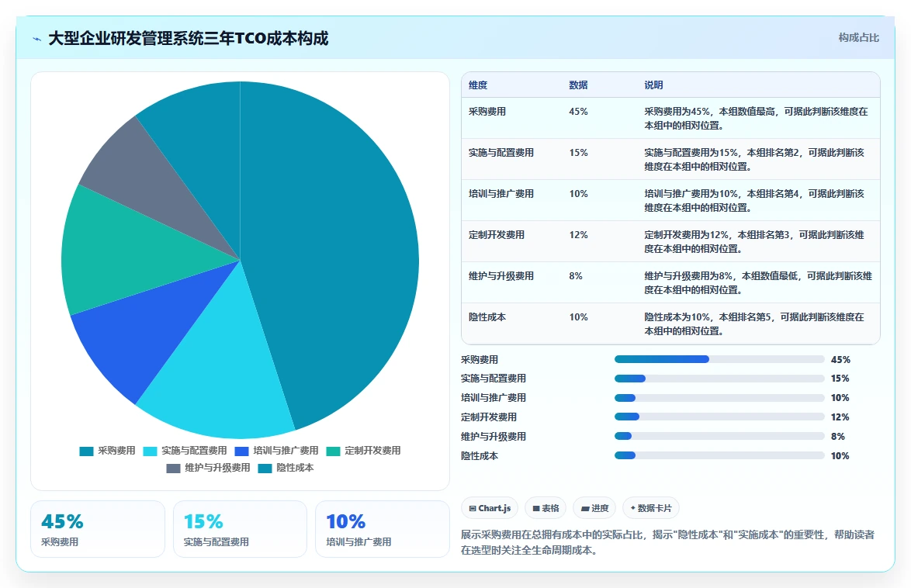The image size is (911, 588).
Task: Click the 维护与升级费用 progress bar
Action: click(719, 437)
